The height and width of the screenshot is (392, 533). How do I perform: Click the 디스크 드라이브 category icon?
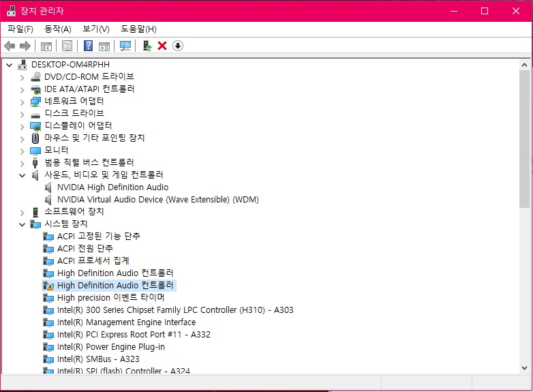coord(35,115)
